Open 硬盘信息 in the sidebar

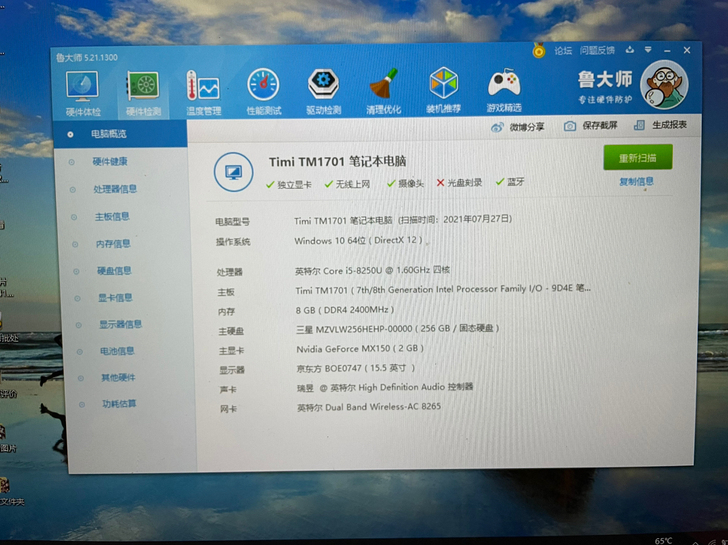tap(114, 271)
